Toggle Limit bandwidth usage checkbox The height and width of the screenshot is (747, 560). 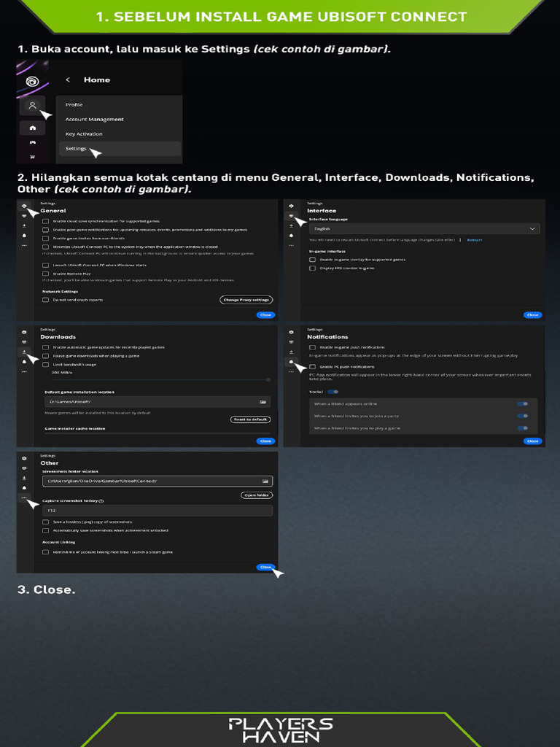(46, 365)
